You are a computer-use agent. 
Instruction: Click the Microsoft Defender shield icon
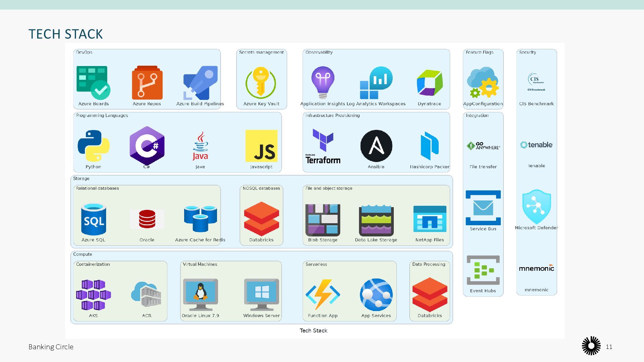(x=536, y=207)
